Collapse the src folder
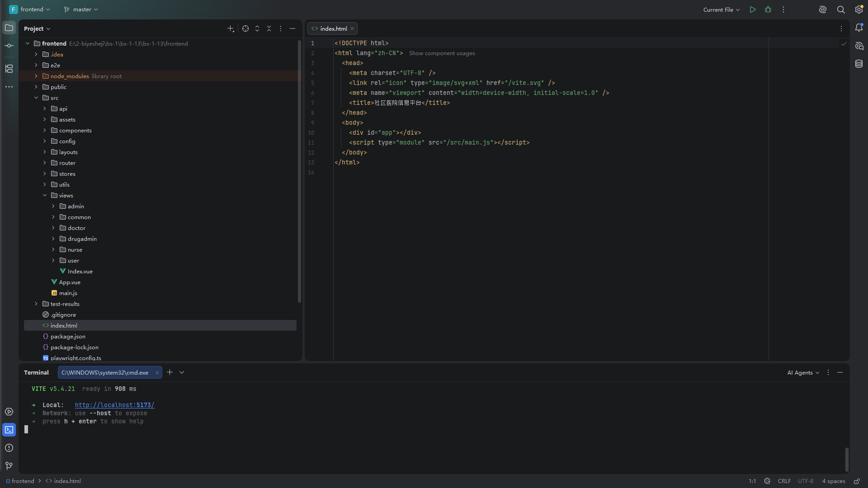Image resolution: width=868 pixels, height=488 pixels. 36,98
